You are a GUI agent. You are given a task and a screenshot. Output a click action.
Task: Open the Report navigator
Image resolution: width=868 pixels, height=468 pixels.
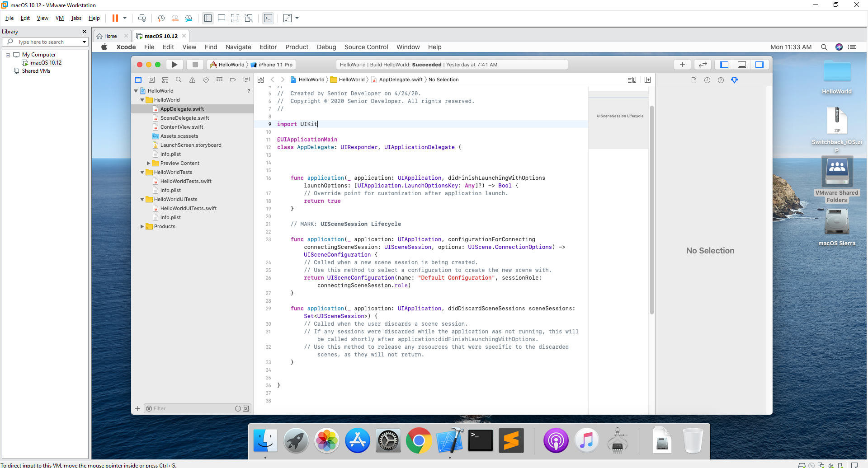pyautogui.click(x=247, y=80)
